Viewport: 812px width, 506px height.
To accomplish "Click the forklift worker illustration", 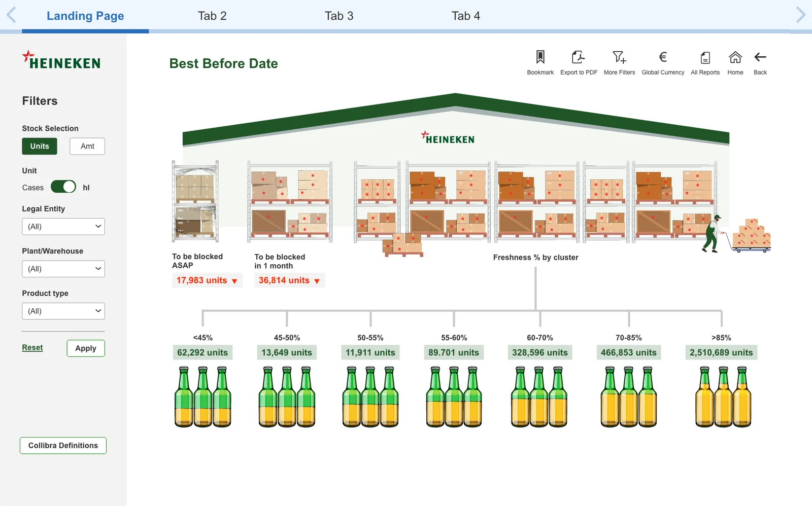I will click(712, 234).
